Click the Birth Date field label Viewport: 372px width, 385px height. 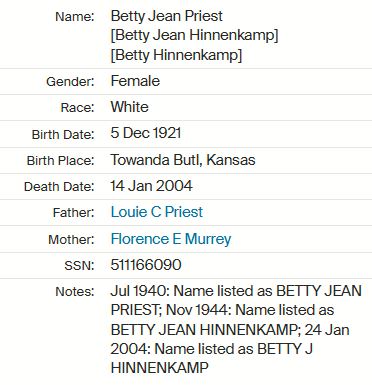click(63, 135)
